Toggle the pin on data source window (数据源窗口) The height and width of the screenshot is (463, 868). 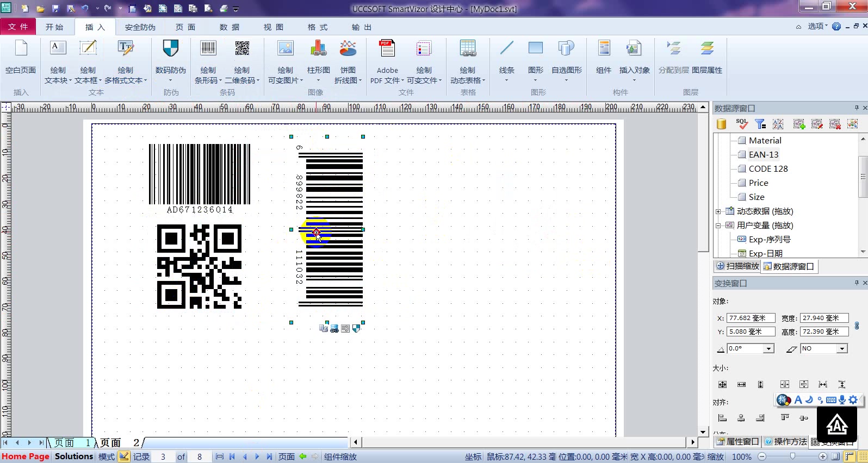tap(857, 108)
